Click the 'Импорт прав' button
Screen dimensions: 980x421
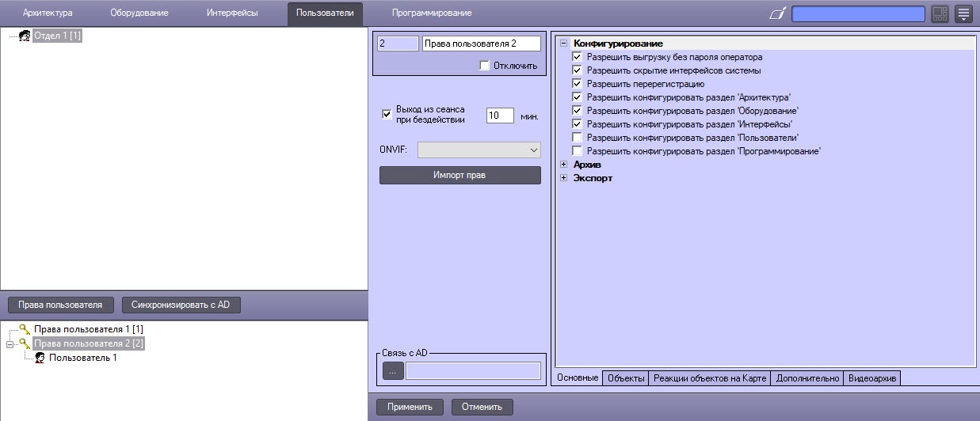click(459, 175)
